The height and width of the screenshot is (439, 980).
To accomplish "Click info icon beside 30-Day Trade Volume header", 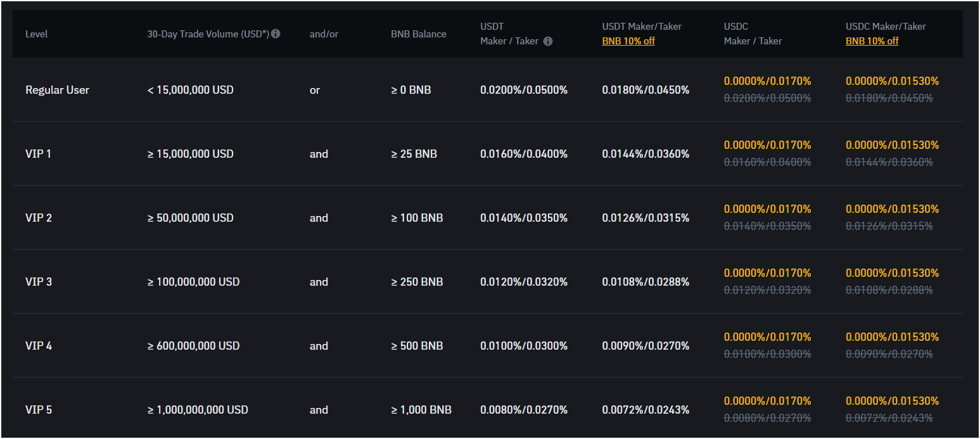I will point(276,34).
